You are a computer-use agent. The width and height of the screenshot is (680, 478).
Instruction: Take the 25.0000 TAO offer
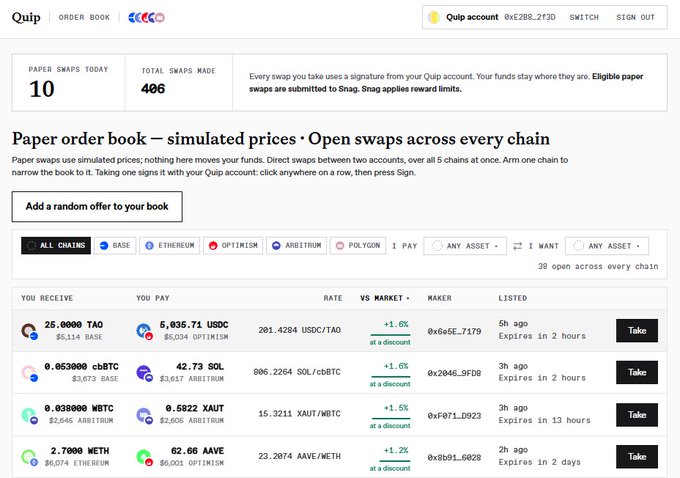tap(637, 331)
